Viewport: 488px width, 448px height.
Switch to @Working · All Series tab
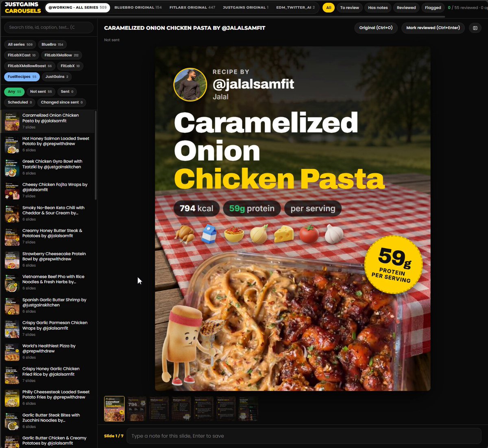(x=78, y=7)
